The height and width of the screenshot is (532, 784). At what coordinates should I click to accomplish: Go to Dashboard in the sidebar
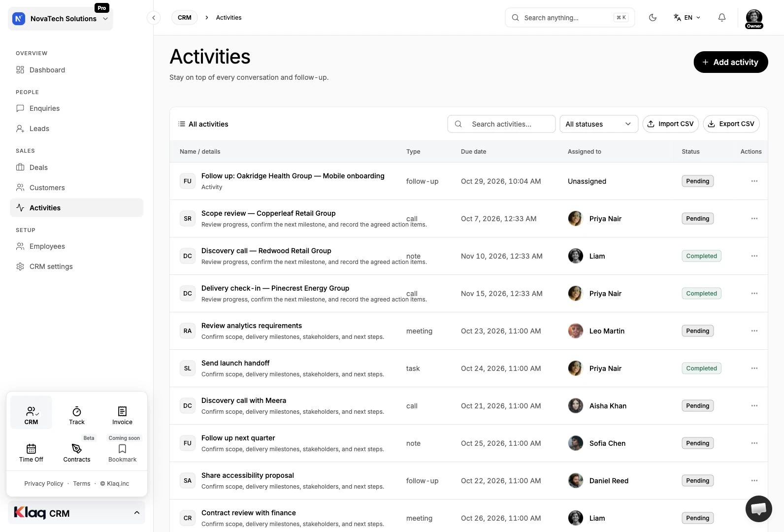[x=76, y=70]
